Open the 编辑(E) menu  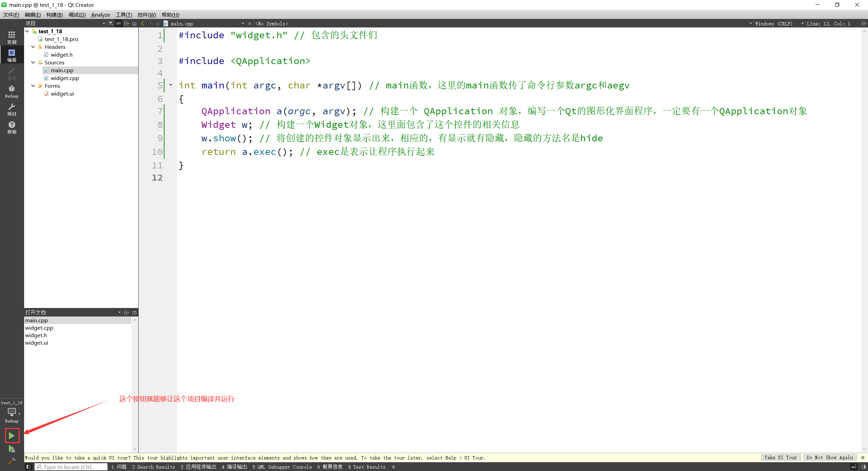[33, 15]
